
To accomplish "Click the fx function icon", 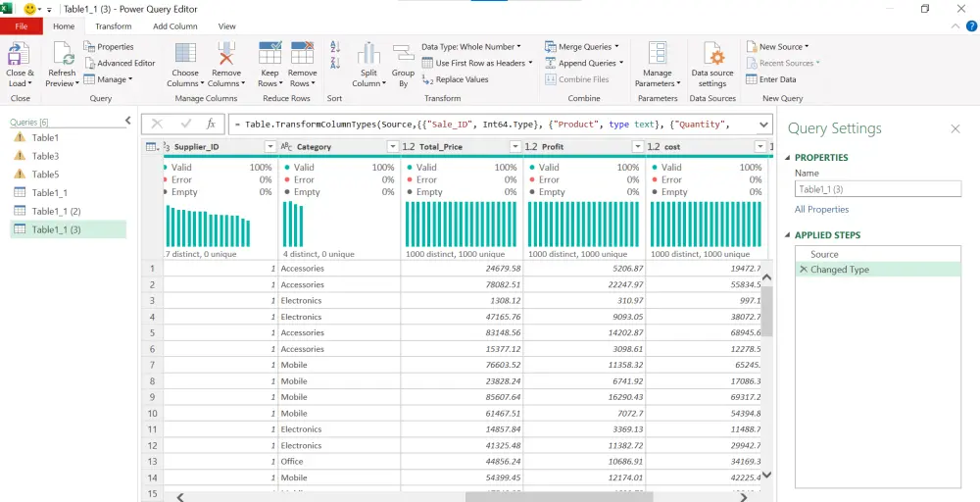I will pos(212,124).
